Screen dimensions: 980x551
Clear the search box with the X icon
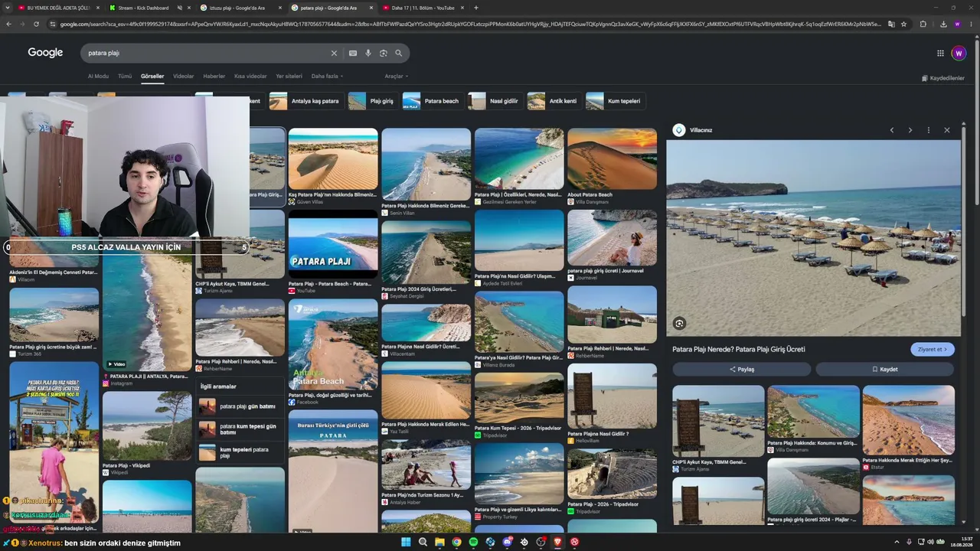[x=334, y=53]
